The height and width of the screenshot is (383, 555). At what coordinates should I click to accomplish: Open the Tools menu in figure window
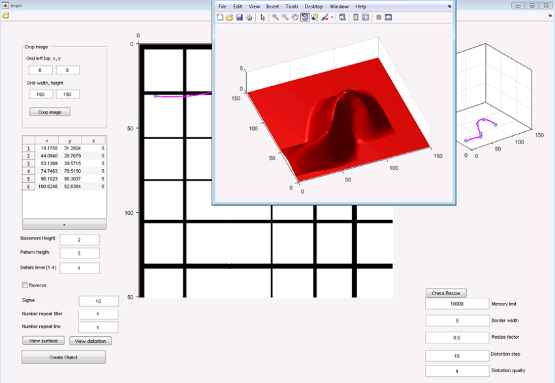(x=292, y=6)
